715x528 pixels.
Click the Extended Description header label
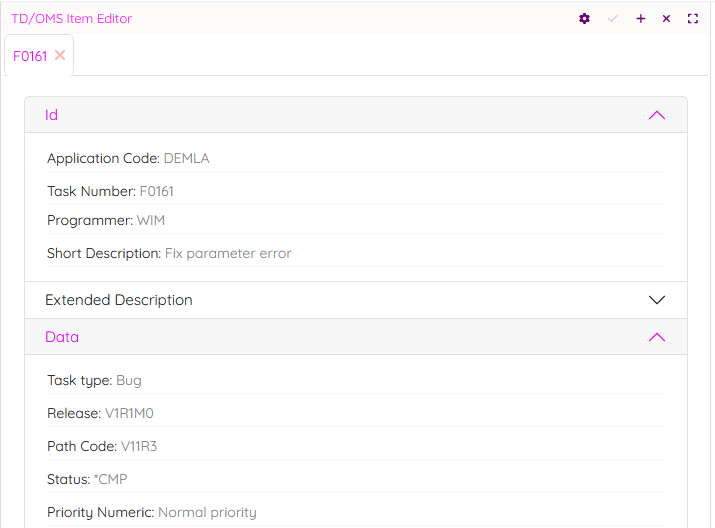click(x=119, y=300)
